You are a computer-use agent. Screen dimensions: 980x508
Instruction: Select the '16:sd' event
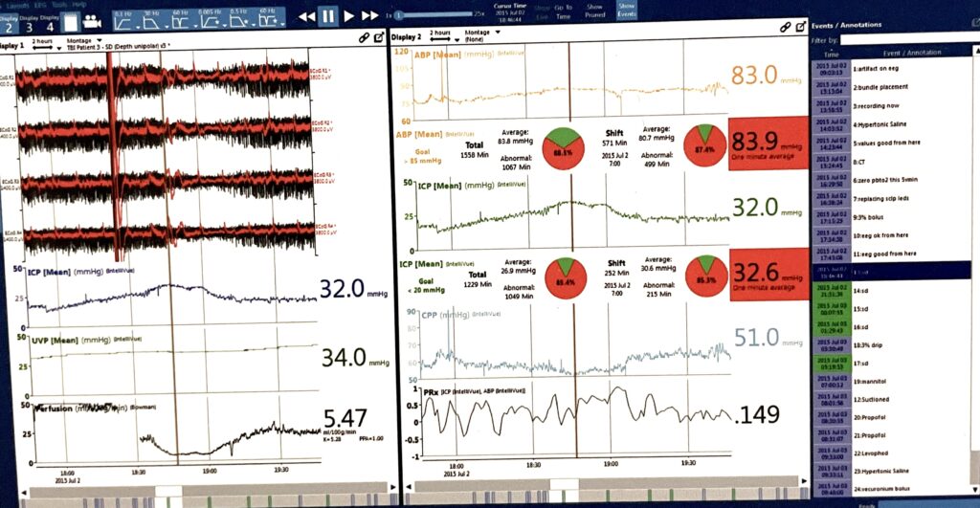coord(892,327)
